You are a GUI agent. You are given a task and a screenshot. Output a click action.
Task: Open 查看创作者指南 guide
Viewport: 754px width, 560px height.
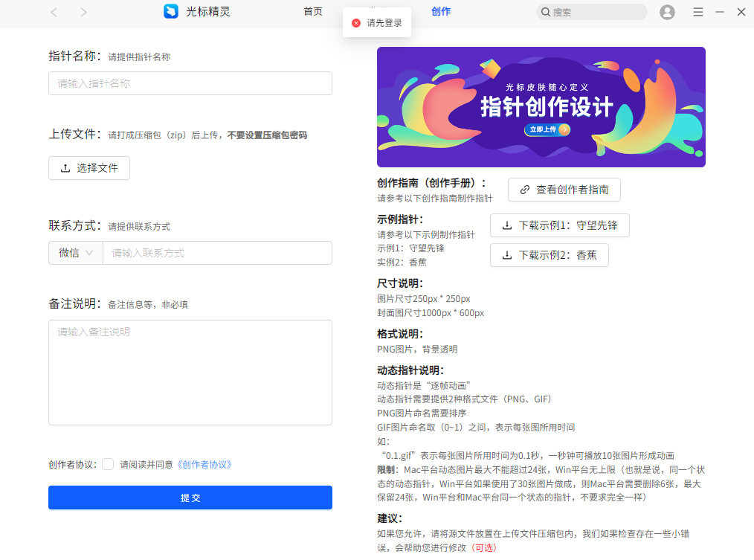click(x=564, y=190)
